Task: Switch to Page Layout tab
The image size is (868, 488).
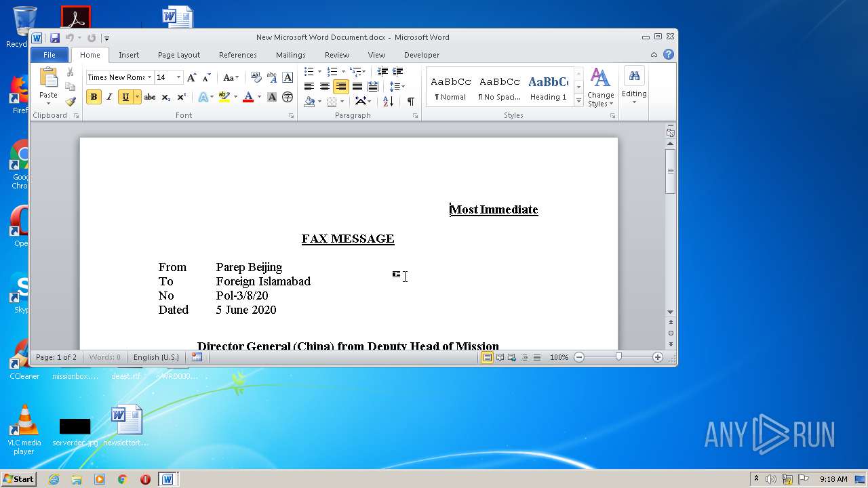Action: tap(179, 55)
